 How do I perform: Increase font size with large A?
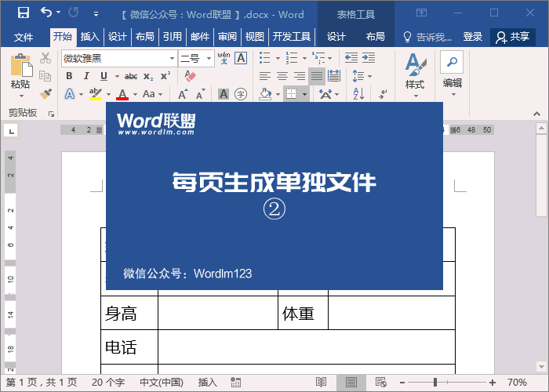click(183, 94)
